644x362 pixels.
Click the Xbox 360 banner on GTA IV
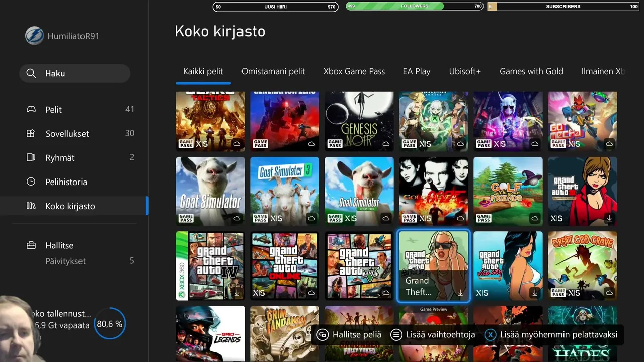coord(182,266)
